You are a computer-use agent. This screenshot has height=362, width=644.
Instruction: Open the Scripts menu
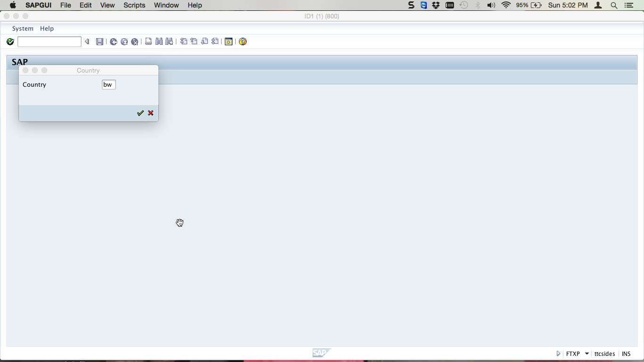[134, 5]
